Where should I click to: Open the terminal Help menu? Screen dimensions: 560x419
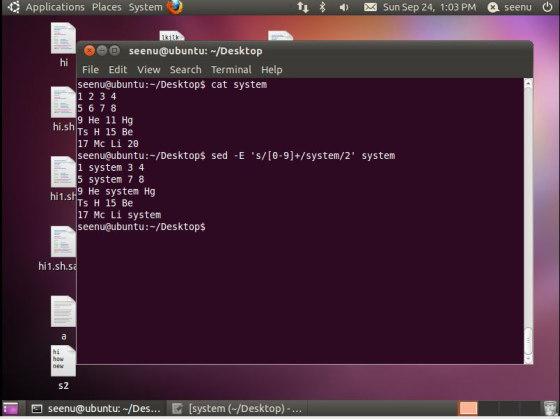click(x=271, y=70)
